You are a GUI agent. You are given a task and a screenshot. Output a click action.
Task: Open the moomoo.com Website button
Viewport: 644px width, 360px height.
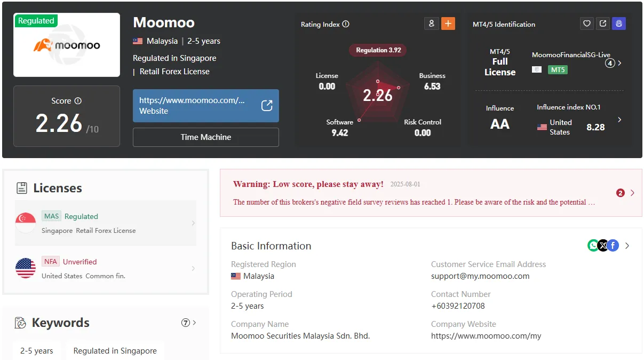pyautogui.click(x=206, y=106)
